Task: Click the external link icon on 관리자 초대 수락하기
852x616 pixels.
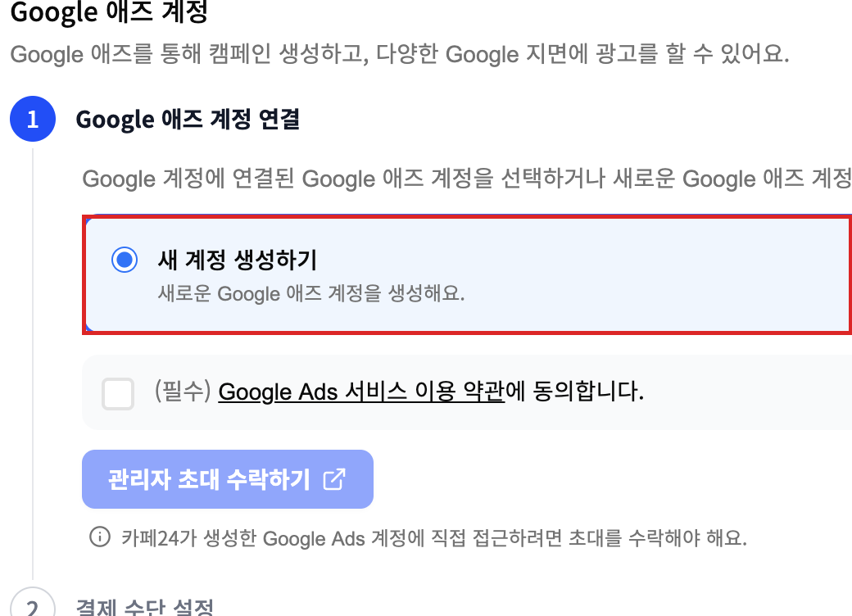Action: 334,479
